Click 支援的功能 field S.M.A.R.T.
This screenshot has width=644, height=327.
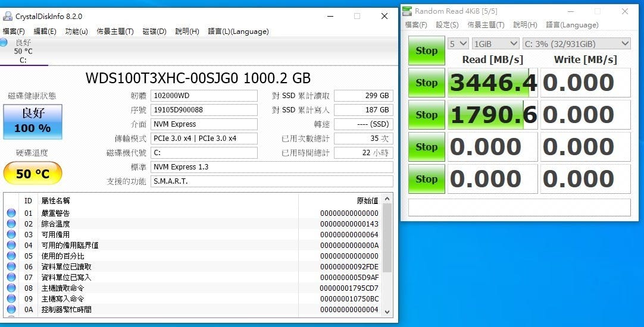click(271, 181)
